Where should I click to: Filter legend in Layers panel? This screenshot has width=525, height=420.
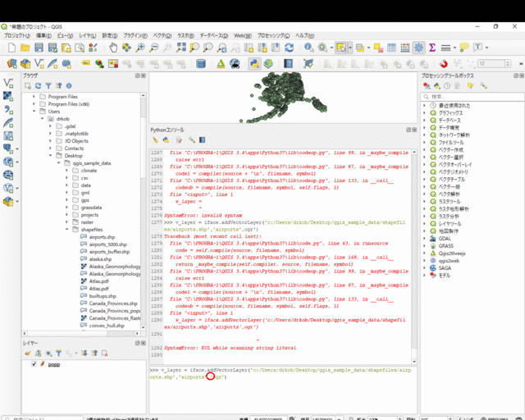coord(58,353)
